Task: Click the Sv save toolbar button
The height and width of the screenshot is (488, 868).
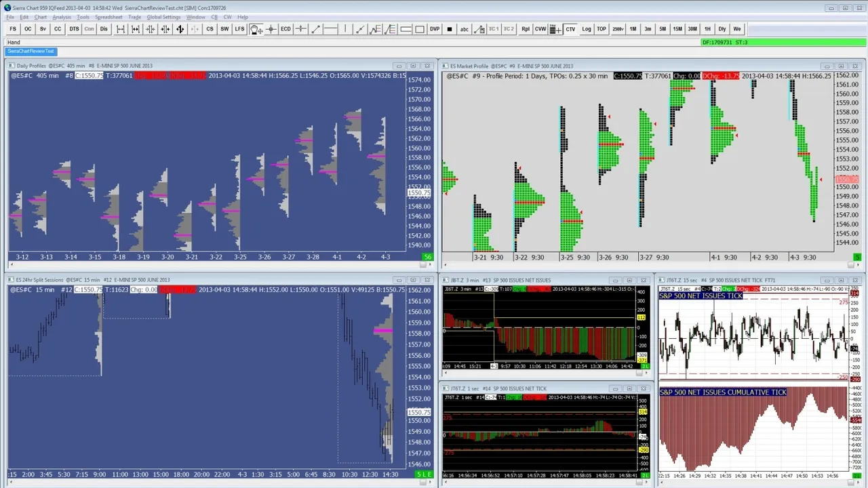Action: 43,29
